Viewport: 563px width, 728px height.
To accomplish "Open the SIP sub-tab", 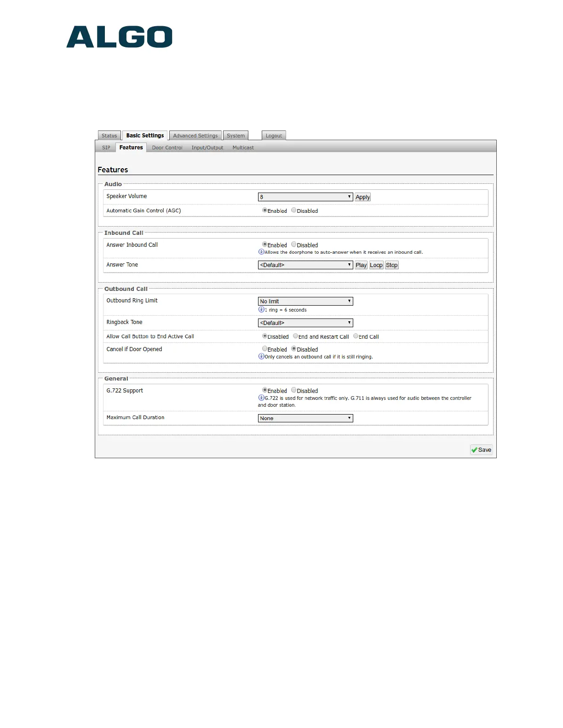I will [106, 148].
